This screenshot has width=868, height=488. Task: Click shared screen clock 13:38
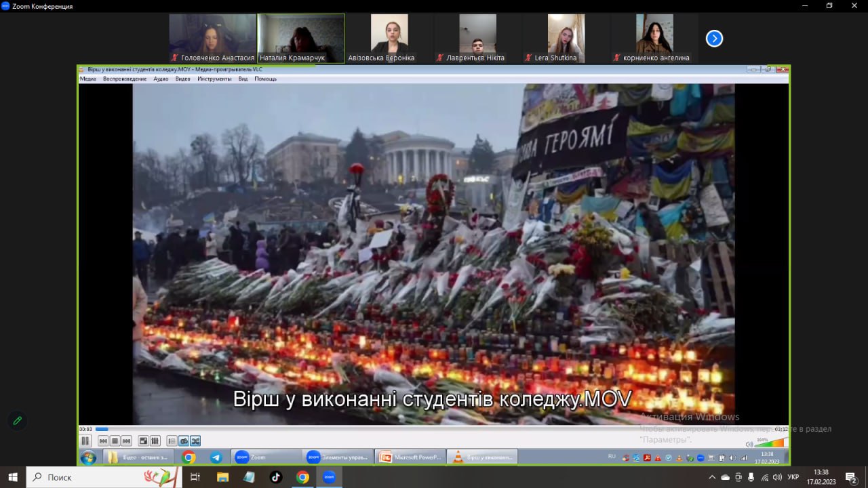click(767, 457)
